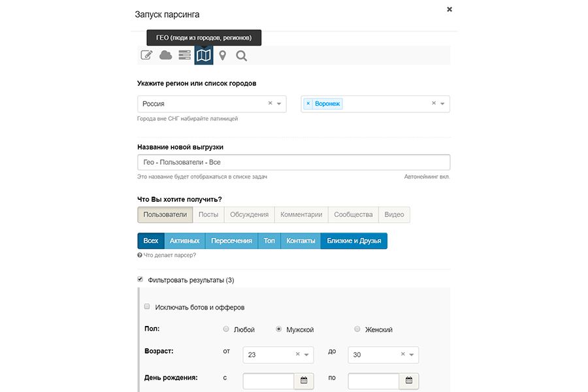Enable Исключать ботов и офферов checkbox
The height and width of the screenshot is (392, 588).
tap(147, 306)
